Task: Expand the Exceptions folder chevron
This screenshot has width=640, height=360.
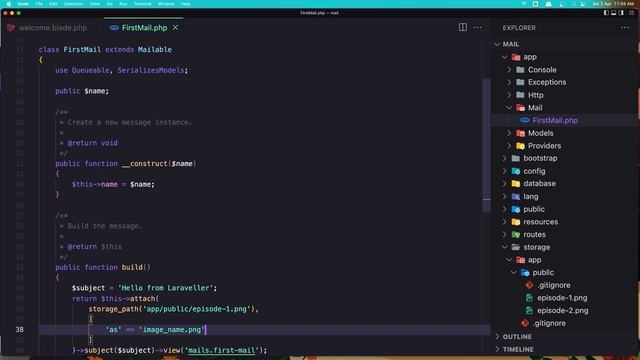Action: pos(509,82)
